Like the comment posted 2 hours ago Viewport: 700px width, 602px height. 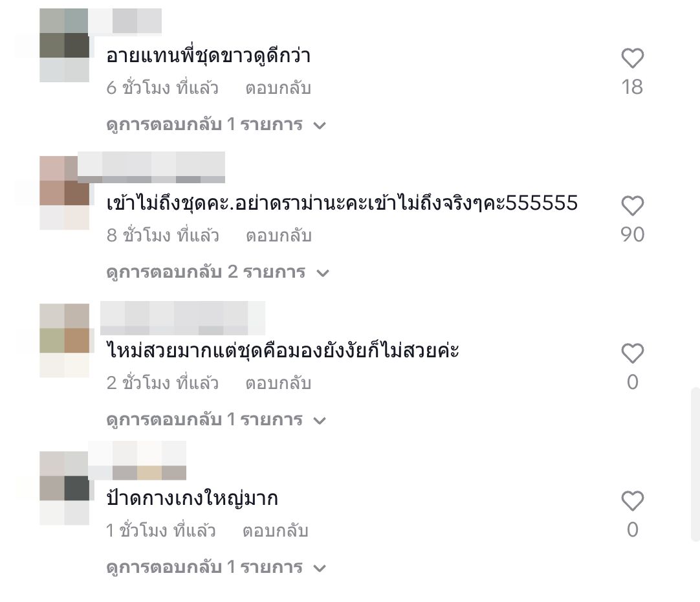pyautogui.click(x=632, y=353)
